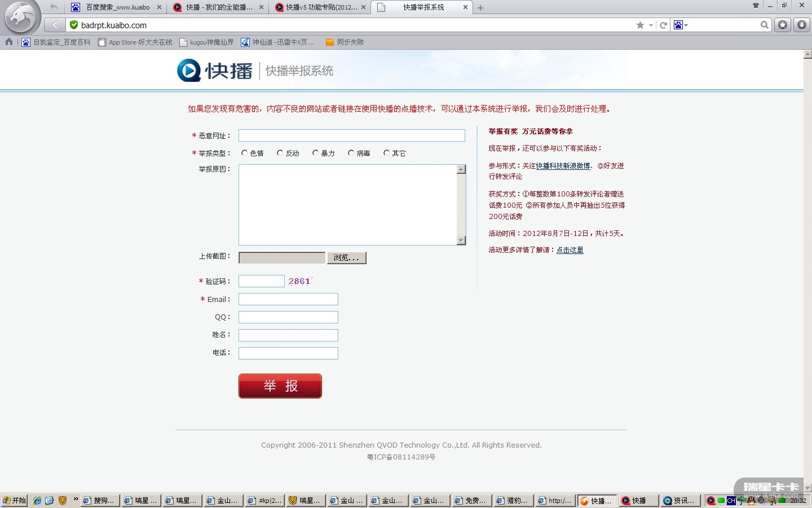
Task: Expand the bookmark star dropdown arrow
Action: 651,25
